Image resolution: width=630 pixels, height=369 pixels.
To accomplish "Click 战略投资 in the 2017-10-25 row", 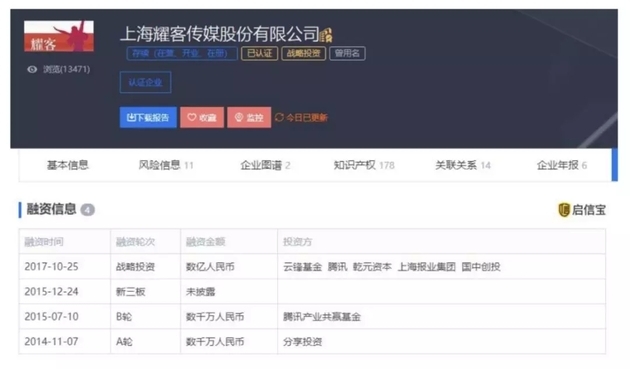I will click(135, 267).
